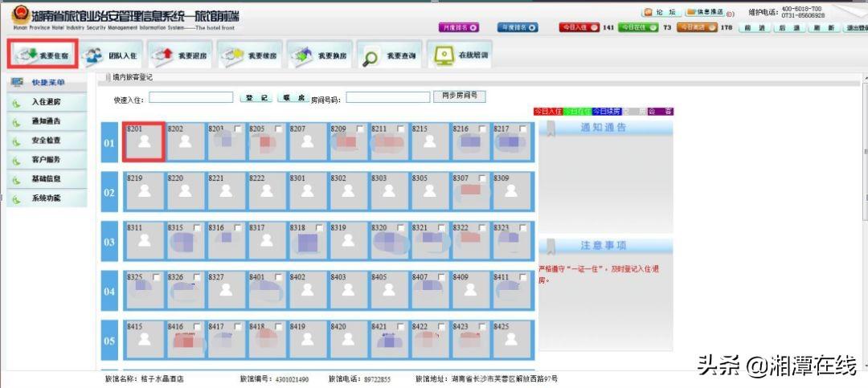The height and width of the screenshot is (388, 868).
Task: Click the 刷新 refresh button
Action: [x=823, y=27]
